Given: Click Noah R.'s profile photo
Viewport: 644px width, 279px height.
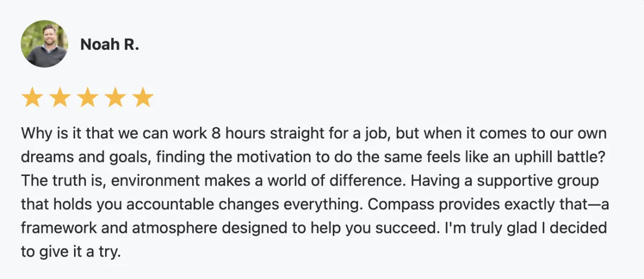Looking at the screenshot, I should (x=44, y=44).
